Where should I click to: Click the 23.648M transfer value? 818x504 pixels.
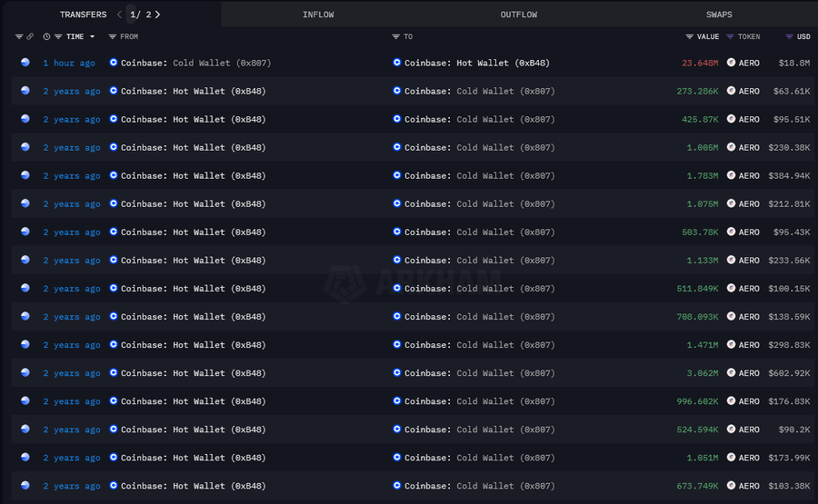coord(700,64)
